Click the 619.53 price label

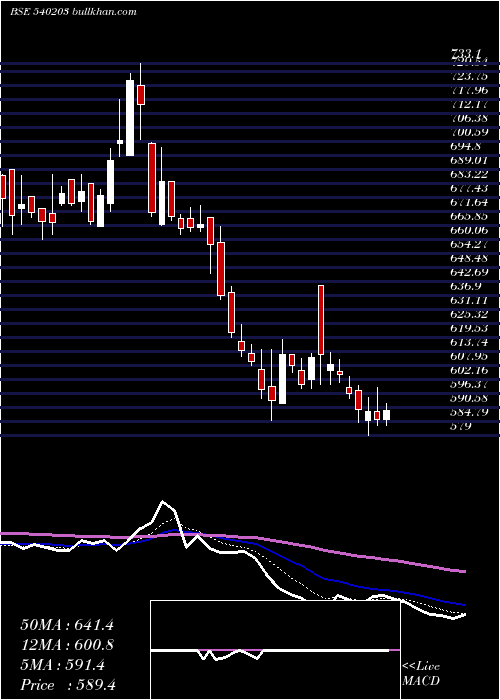469,328
